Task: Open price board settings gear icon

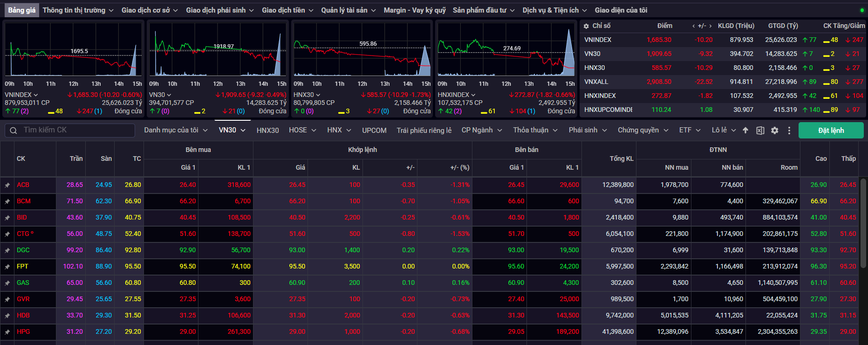Action: [x=774, y=131]
